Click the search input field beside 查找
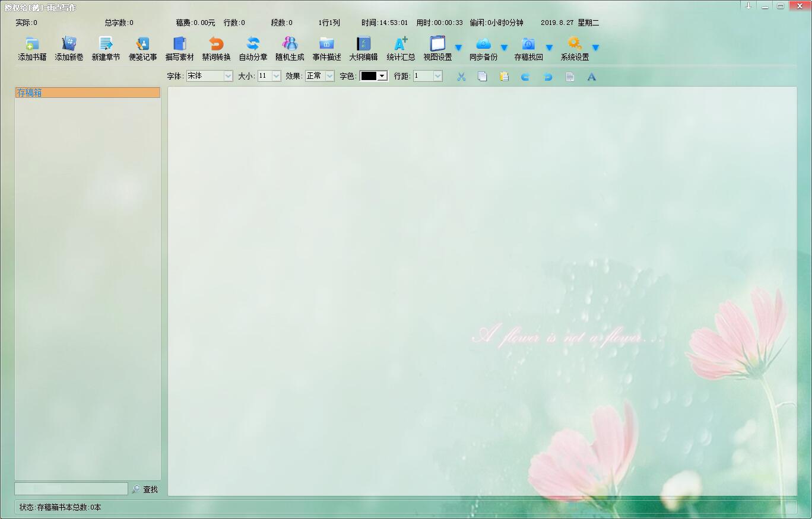812x519 pixels. [71, 489]
